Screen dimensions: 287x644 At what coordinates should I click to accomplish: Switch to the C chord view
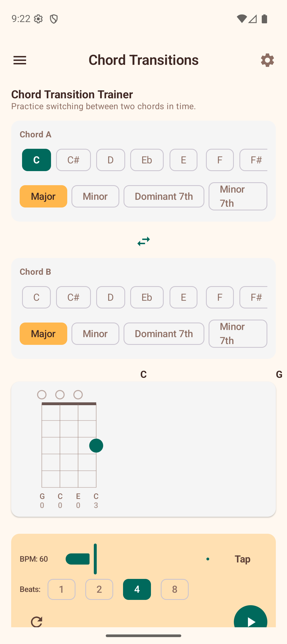coord(143,374)
